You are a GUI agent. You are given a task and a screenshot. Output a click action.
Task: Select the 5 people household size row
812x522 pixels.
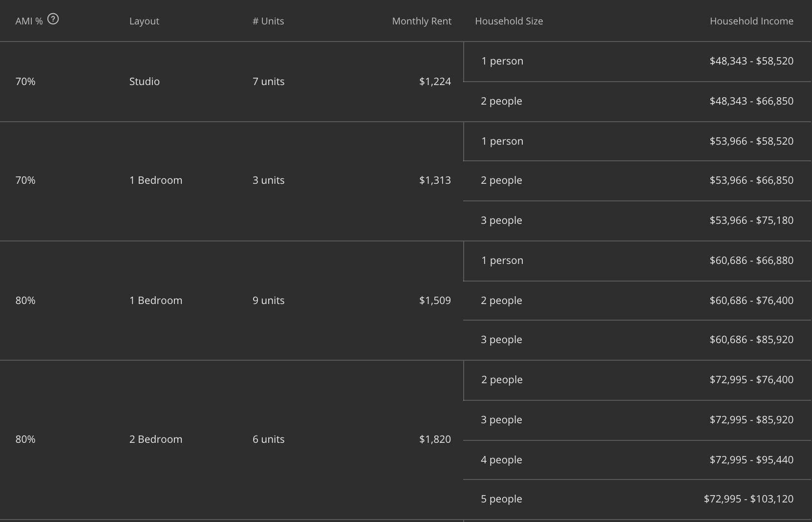(501, 499)
